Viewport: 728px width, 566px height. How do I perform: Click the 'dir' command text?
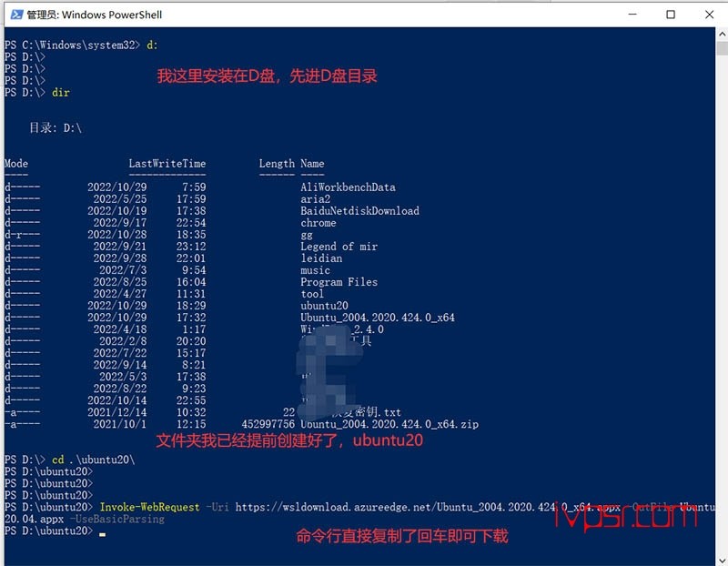point(61,93)
